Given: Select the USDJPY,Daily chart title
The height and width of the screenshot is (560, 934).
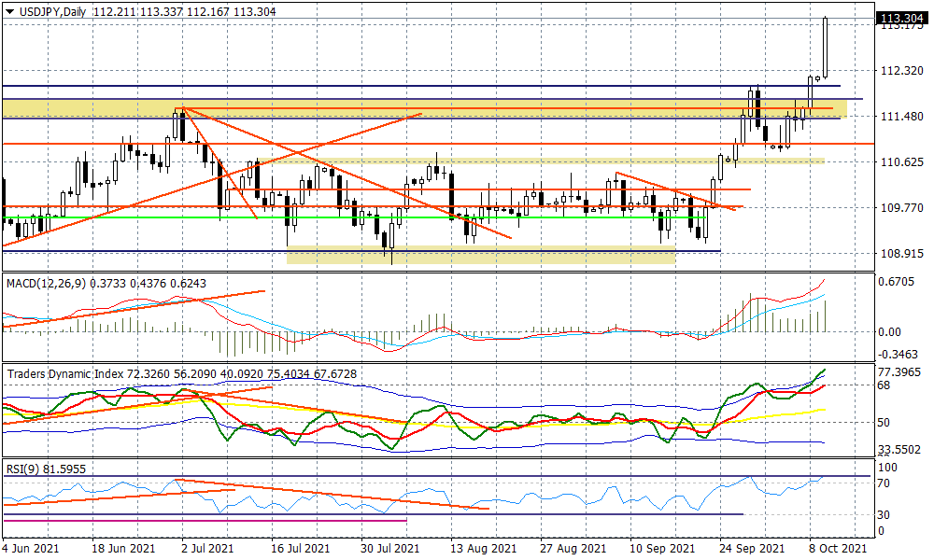Looking at the screenshot, I should (53, 11).
